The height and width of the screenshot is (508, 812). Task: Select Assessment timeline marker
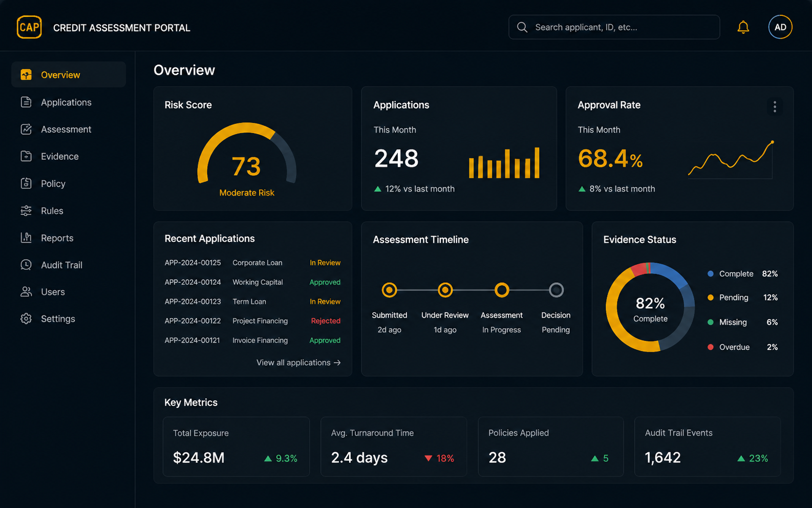click(502, 290)
